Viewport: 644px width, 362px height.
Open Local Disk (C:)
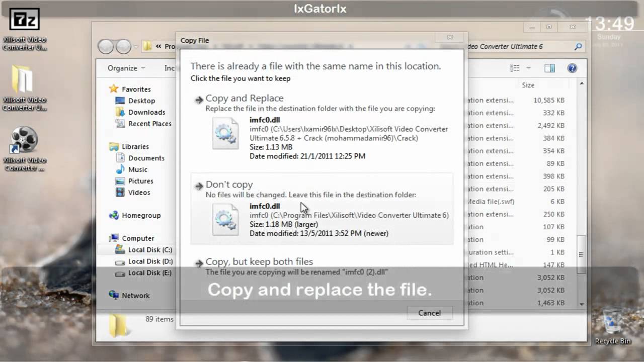[143, 250]
